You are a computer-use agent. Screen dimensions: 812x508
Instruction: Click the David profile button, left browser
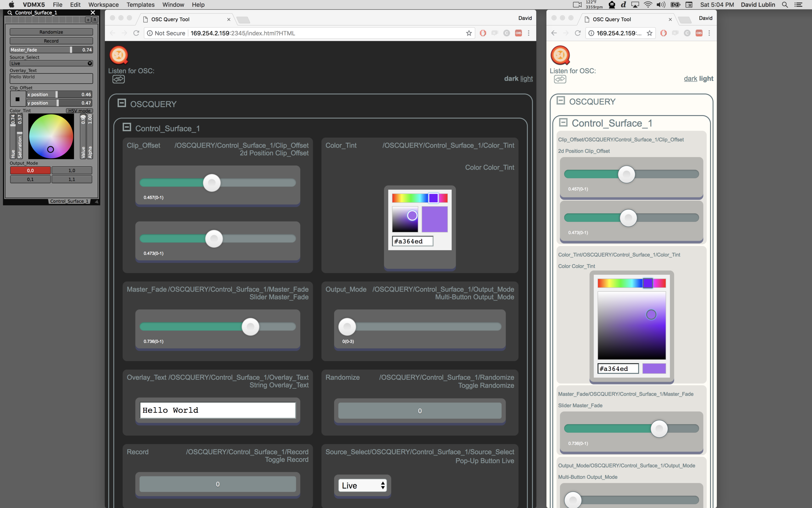pos(525,18)
